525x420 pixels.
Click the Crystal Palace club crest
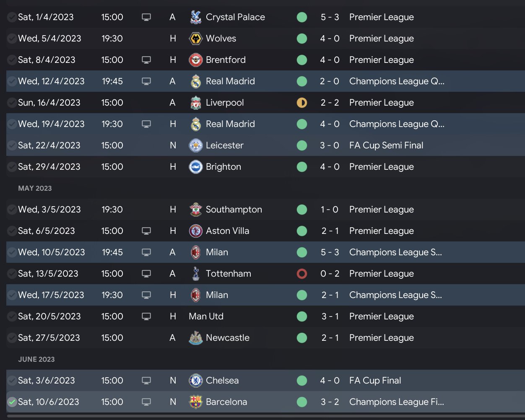(195, 17)
